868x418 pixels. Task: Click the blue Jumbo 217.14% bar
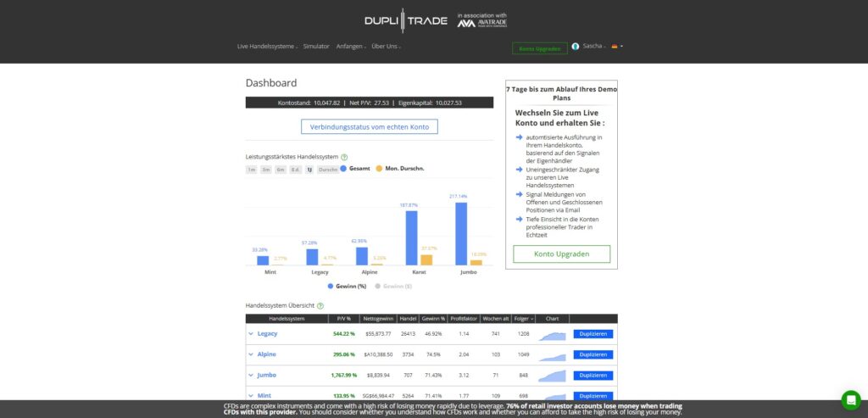coord(461,234)
